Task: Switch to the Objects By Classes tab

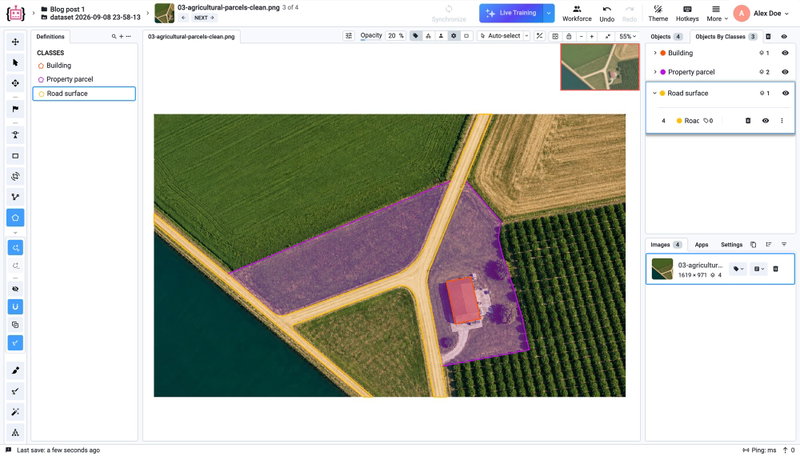Action: pos(726,37)
